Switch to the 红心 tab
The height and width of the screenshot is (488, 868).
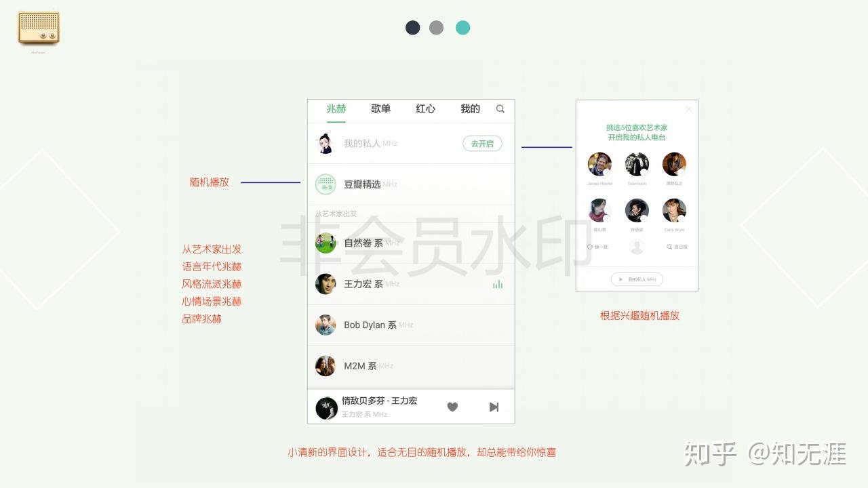coord(425,108)
